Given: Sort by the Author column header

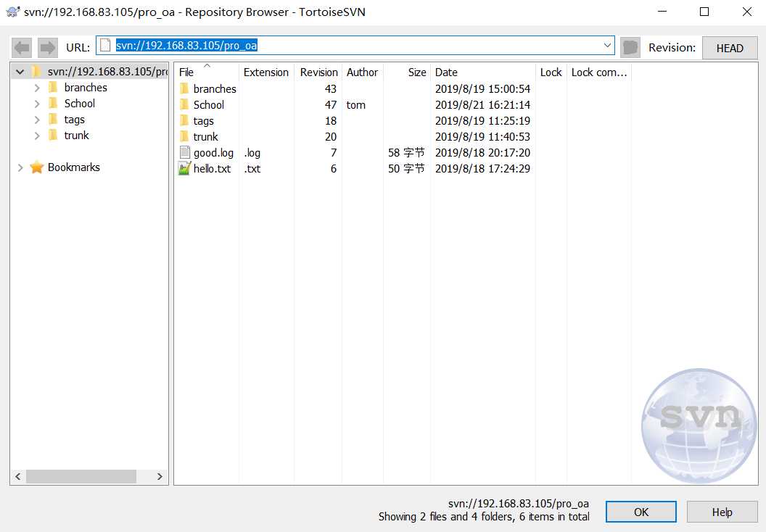Looking at the screenshot, I should point(363,72).
